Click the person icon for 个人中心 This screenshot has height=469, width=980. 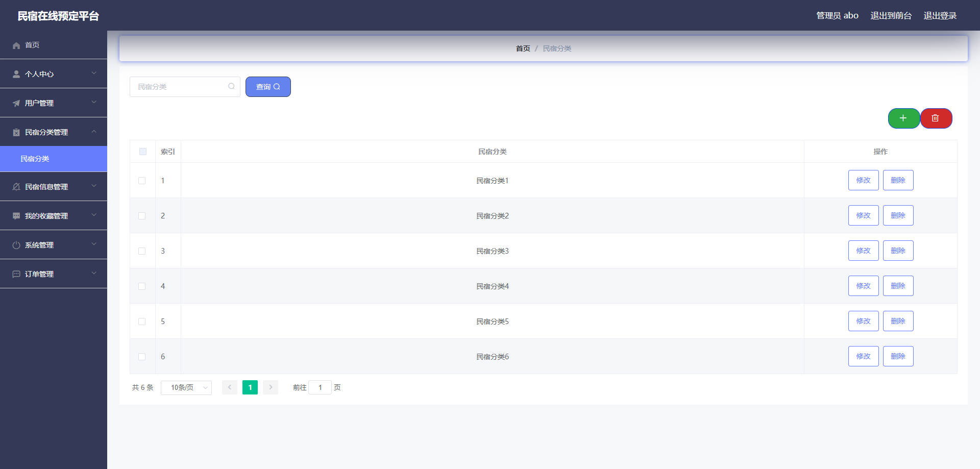click(x=16, y=74)
